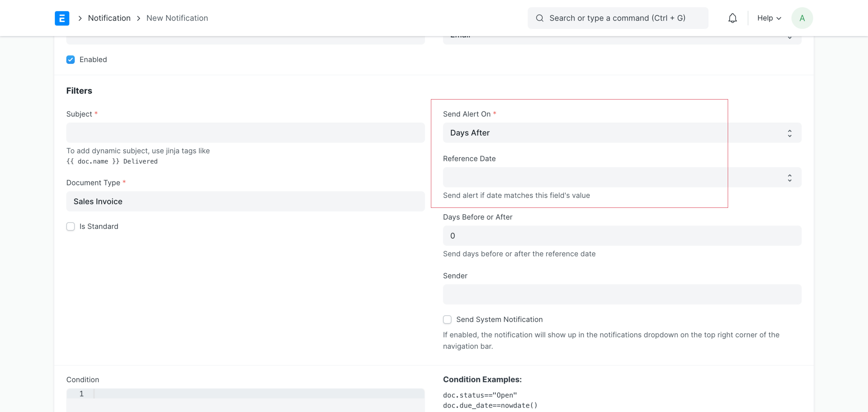
Task: Open the notifications bell
Action: click(x=732, y=18)
